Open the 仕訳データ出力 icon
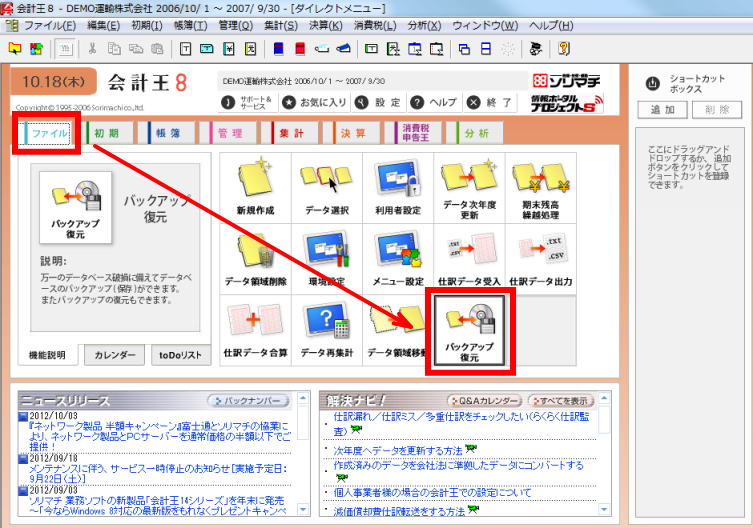 pos(541,258)
